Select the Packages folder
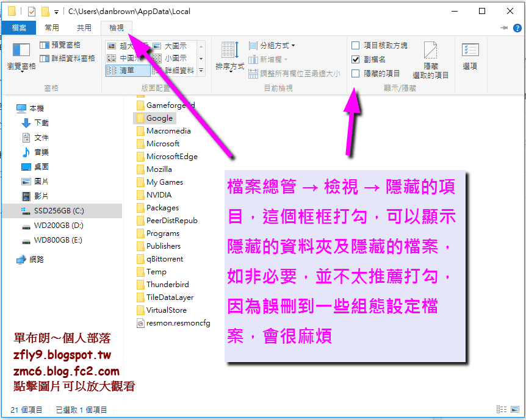 point(157,208)
